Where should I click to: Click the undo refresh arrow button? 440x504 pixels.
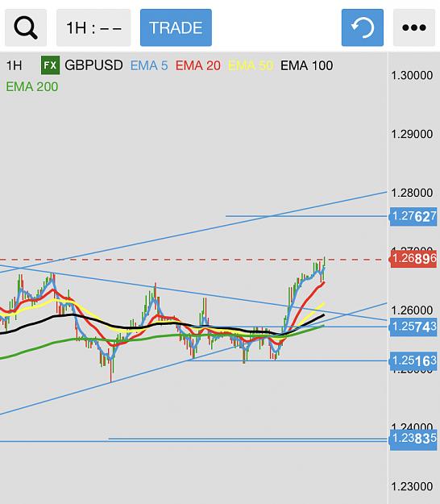tap(363, 27)
